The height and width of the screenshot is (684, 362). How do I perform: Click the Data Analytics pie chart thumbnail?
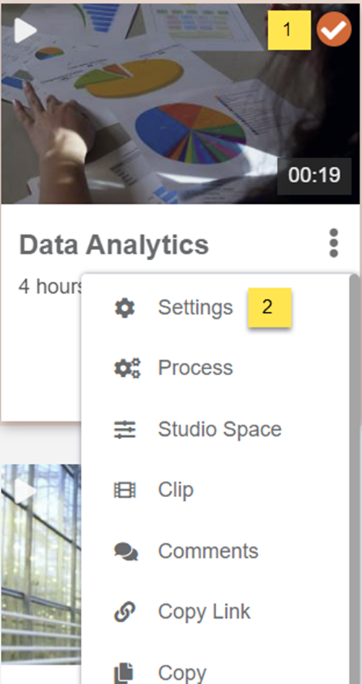click(181, 104)
